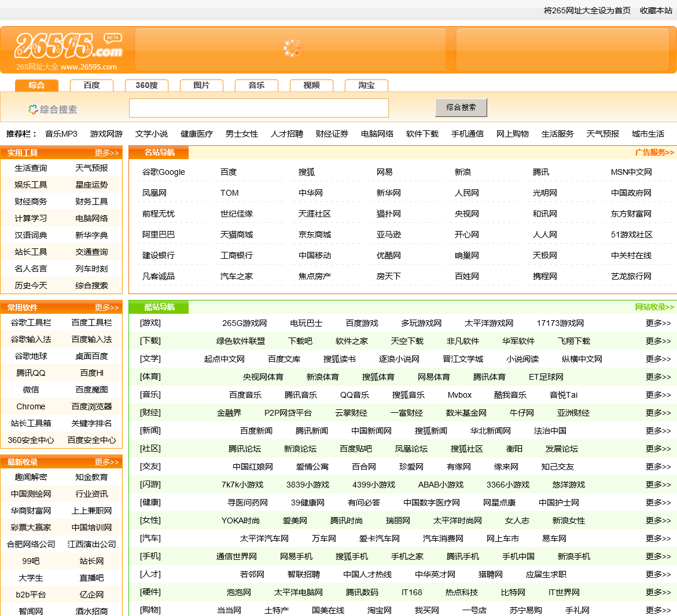Open 音乐MP3 in recommended bar

tap(61, 134)
